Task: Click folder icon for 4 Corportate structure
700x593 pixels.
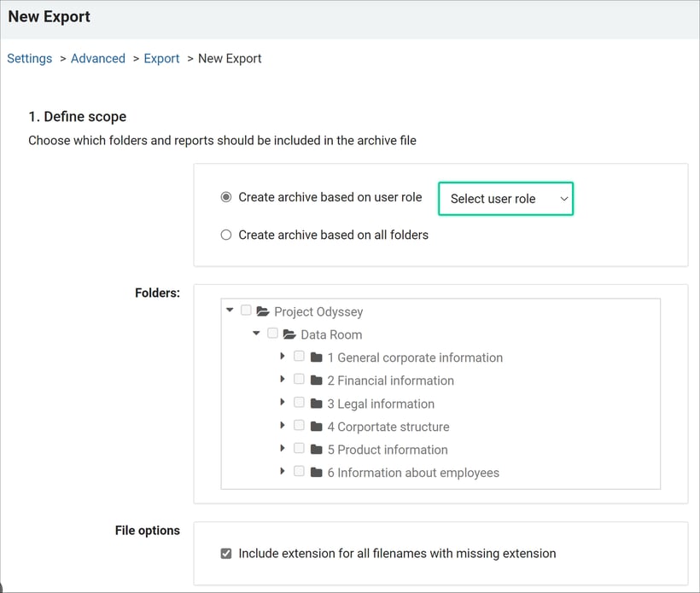Action: (x=317, y=427)
